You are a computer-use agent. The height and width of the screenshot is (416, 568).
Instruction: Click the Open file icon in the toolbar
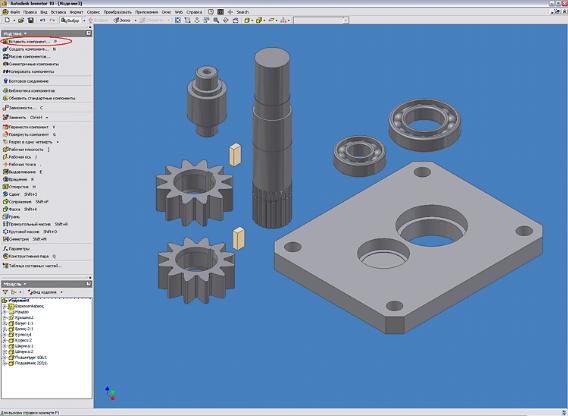click(x=21, y=20)
